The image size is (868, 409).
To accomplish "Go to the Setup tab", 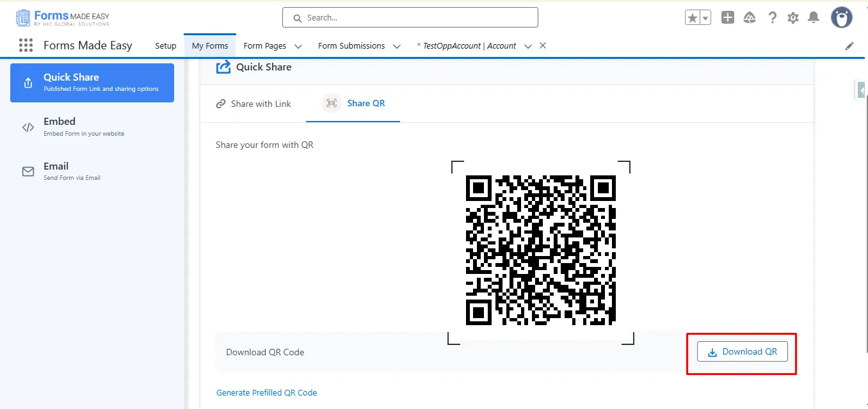I will pos(166,46).
